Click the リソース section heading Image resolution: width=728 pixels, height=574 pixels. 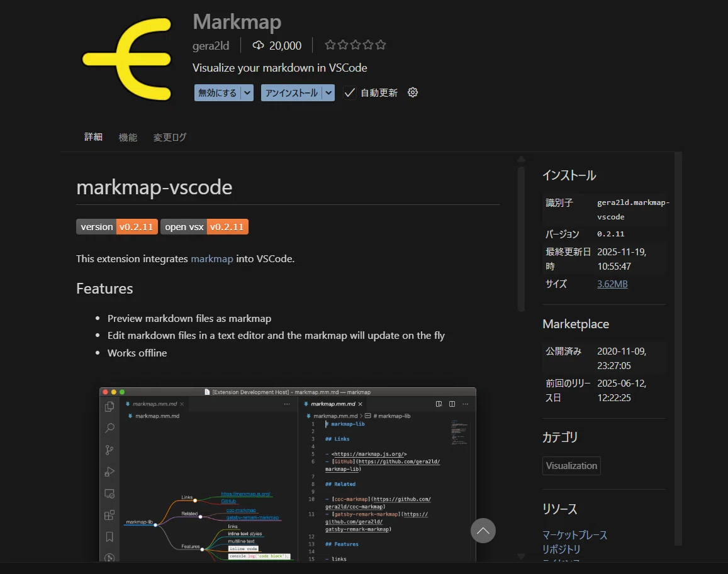[560, 509]
